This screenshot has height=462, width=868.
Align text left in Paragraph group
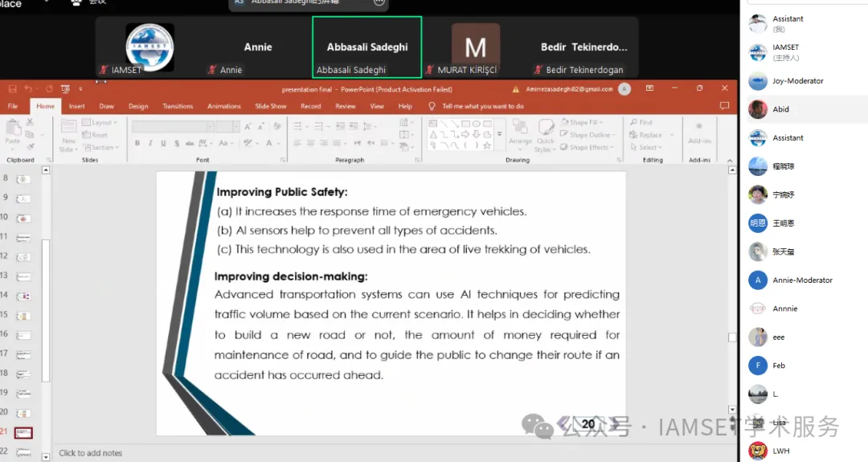pyautogui.click(x=297, y=143)
